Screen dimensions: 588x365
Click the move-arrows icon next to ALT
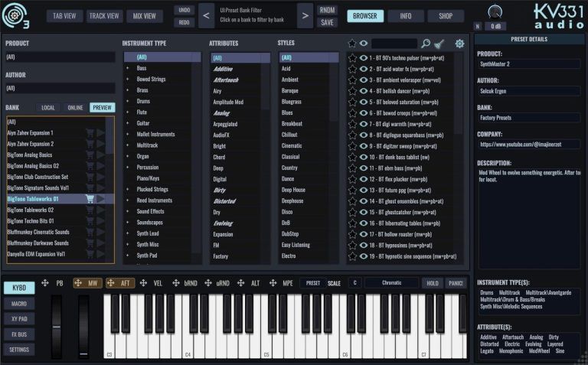pos(240,283)
